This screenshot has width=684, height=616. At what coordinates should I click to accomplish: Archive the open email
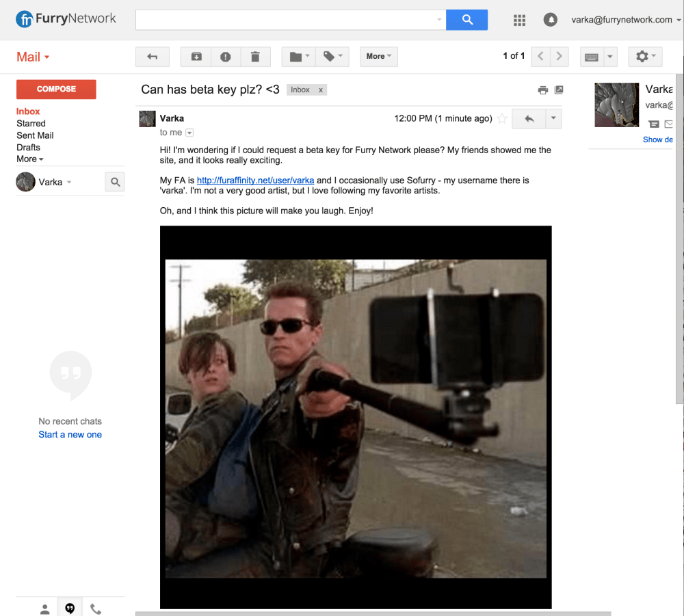point(196,57)
